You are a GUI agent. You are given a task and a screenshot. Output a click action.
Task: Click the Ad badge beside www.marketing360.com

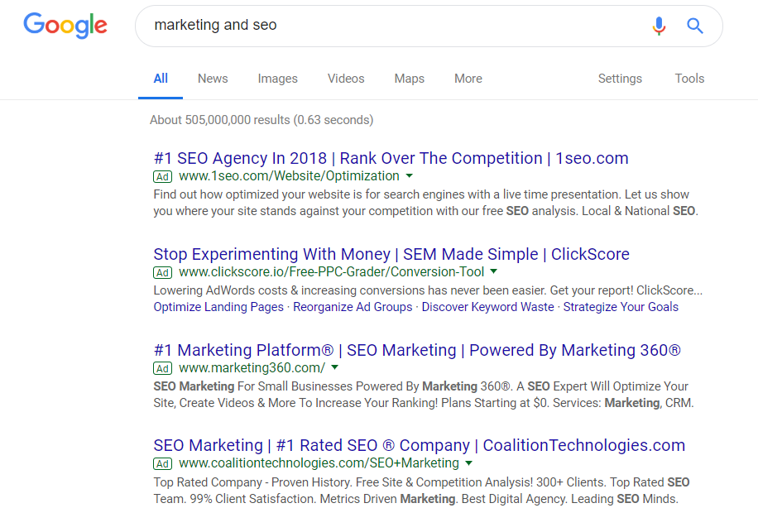tap(163, 368)
